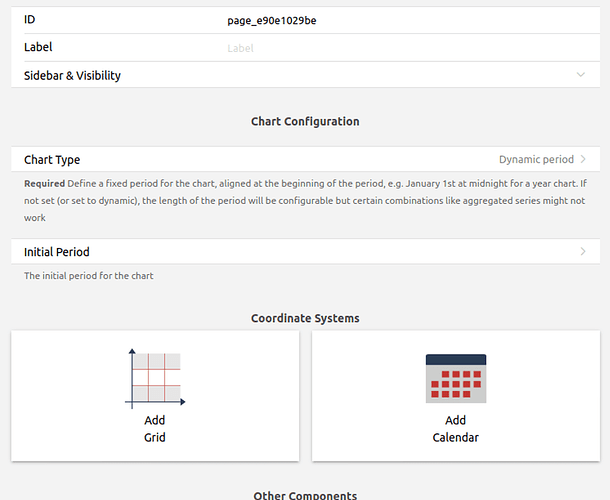
Task: Click the Other Components heading
Action: pyautogui.click(x=305, y=495)
